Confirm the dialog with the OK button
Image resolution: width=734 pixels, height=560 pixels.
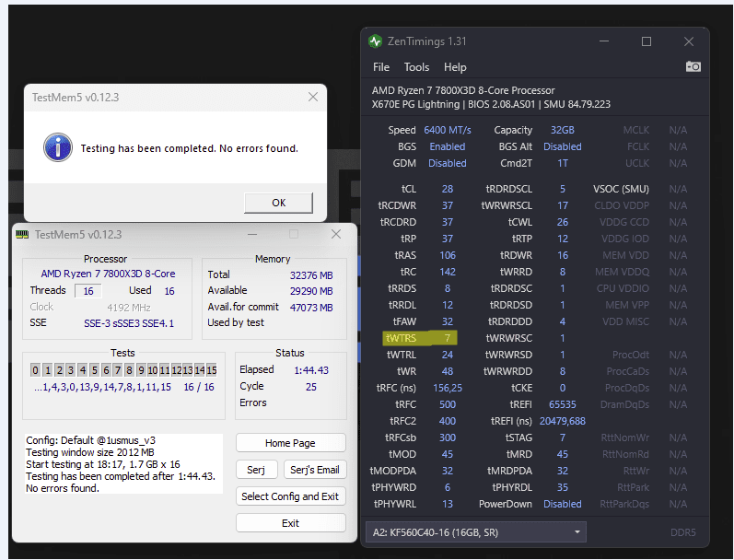[x=278, y=203]
